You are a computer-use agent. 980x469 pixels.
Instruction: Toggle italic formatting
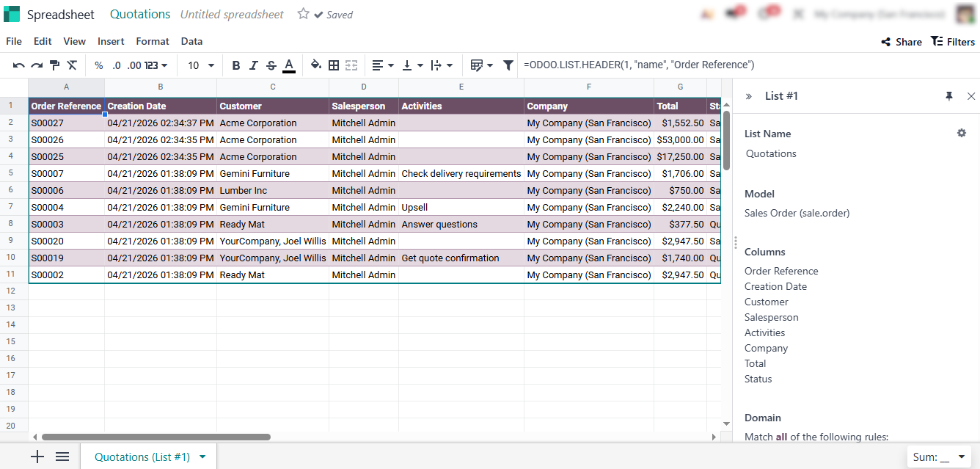[254, 65]
